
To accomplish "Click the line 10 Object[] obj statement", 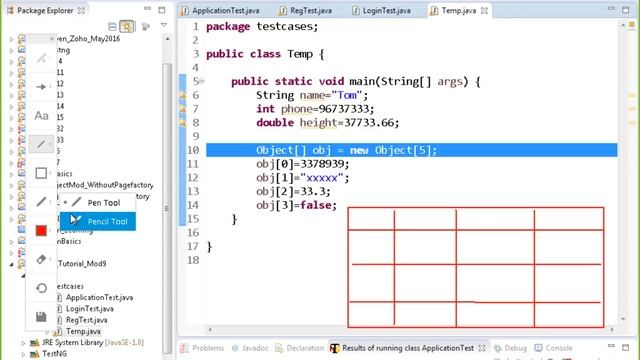I will 347,150.
